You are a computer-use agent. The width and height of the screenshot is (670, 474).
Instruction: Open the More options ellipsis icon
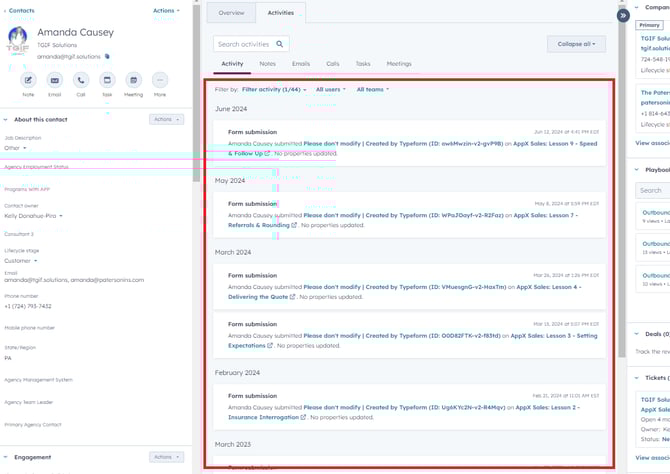[160, 80]
